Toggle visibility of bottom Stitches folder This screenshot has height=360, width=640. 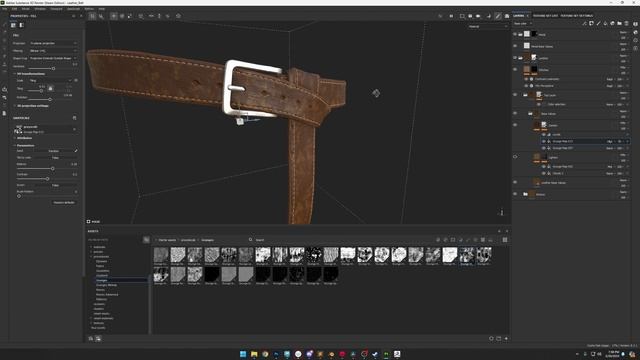515,194
